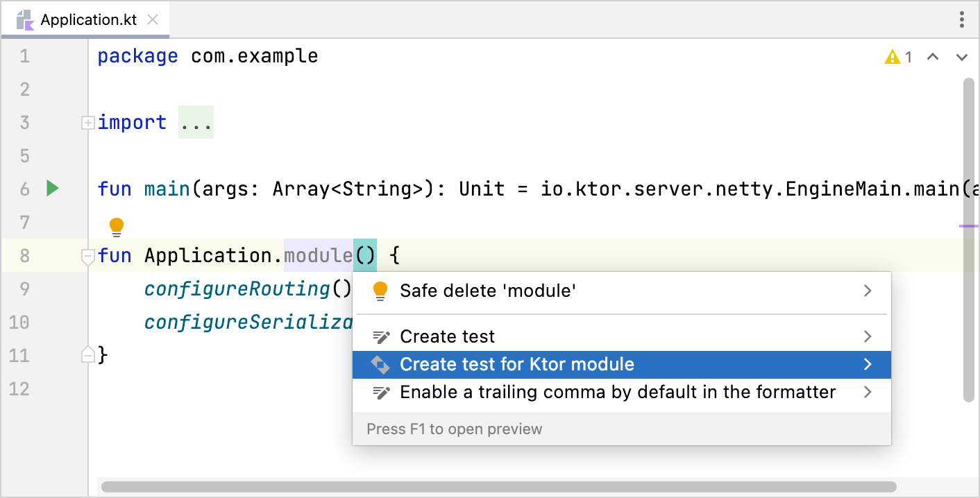The image size is (980, 498).
Task: Open the Safe delete 'module' submenu arrow
Action: pos(867,291)
